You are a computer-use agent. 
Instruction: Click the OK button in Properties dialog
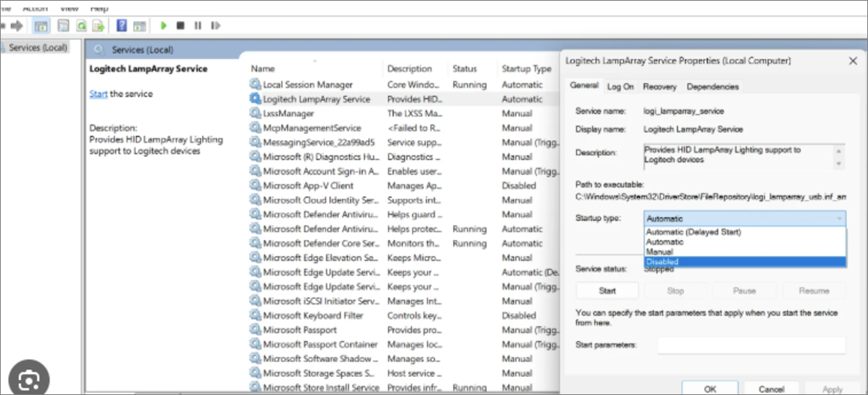709,389
